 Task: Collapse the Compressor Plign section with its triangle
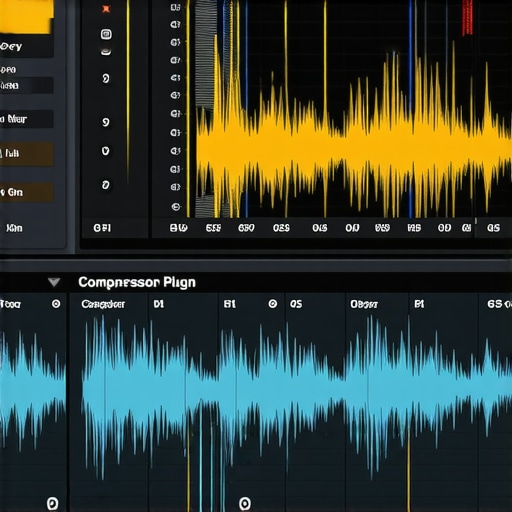coord(54,282)
